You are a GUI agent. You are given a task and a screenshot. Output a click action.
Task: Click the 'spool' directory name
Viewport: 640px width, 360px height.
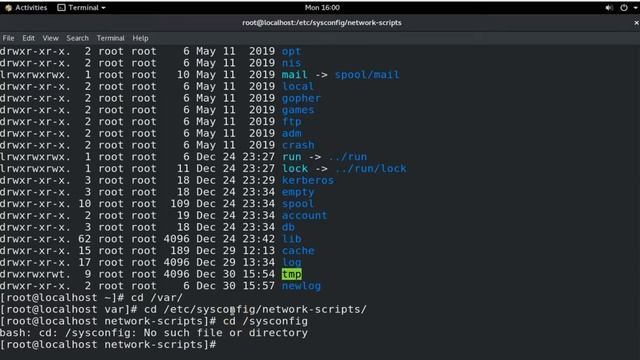(x=298, y=204)
